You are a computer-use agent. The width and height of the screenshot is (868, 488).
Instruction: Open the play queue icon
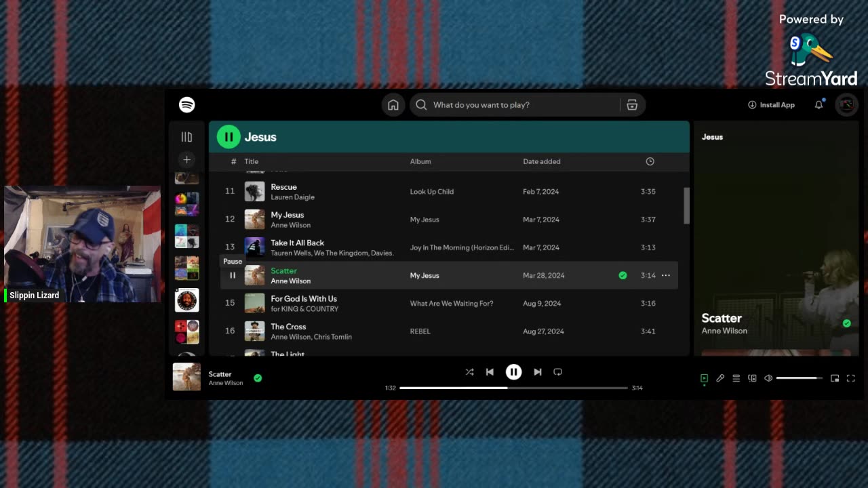point(736,378)
